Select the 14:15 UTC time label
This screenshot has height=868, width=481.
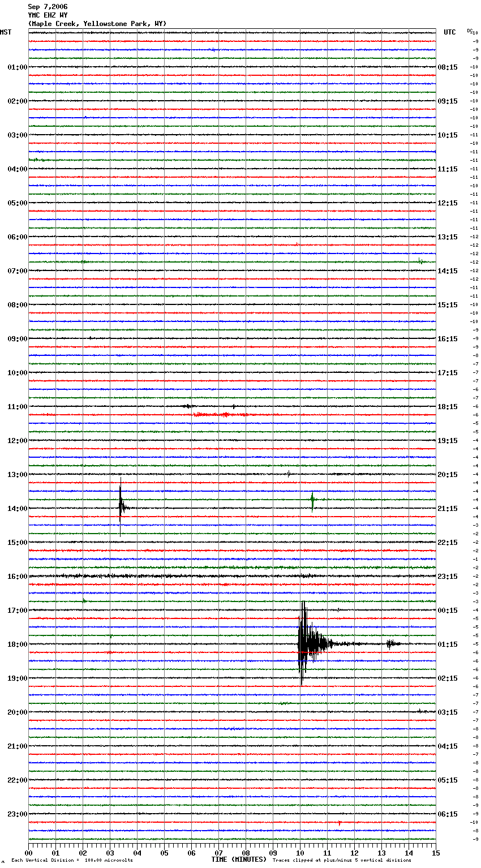click(x=448, y=271)
